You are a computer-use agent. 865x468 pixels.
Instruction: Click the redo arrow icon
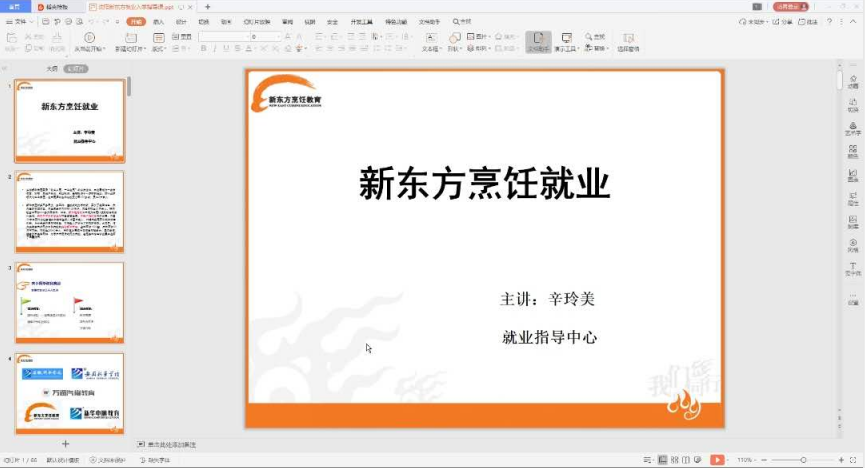(105, 22)
